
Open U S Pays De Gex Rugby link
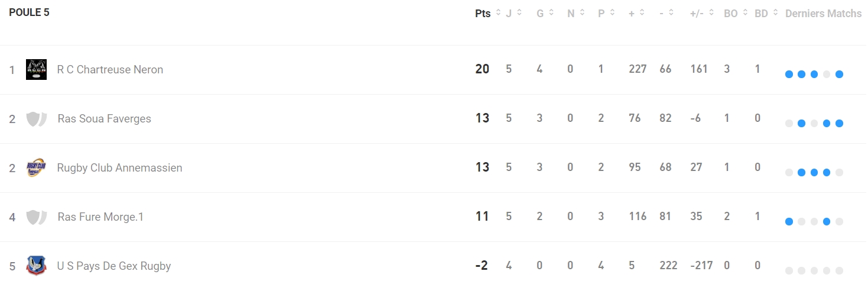(114, 266)
